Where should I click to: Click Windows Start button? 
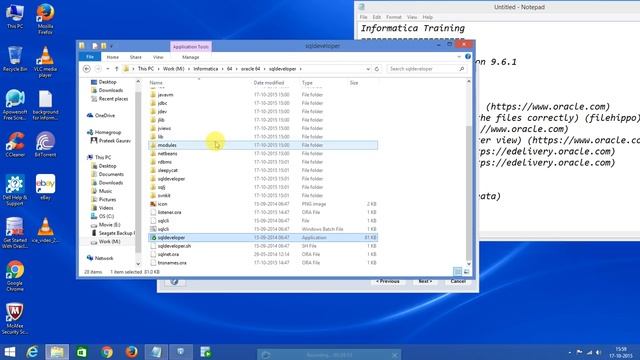click(9, 352)
